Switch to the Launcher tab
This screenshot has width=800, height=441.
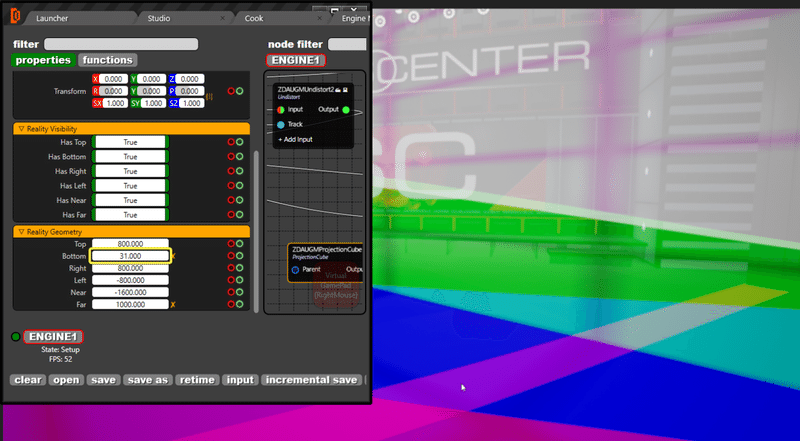(52, 18)
